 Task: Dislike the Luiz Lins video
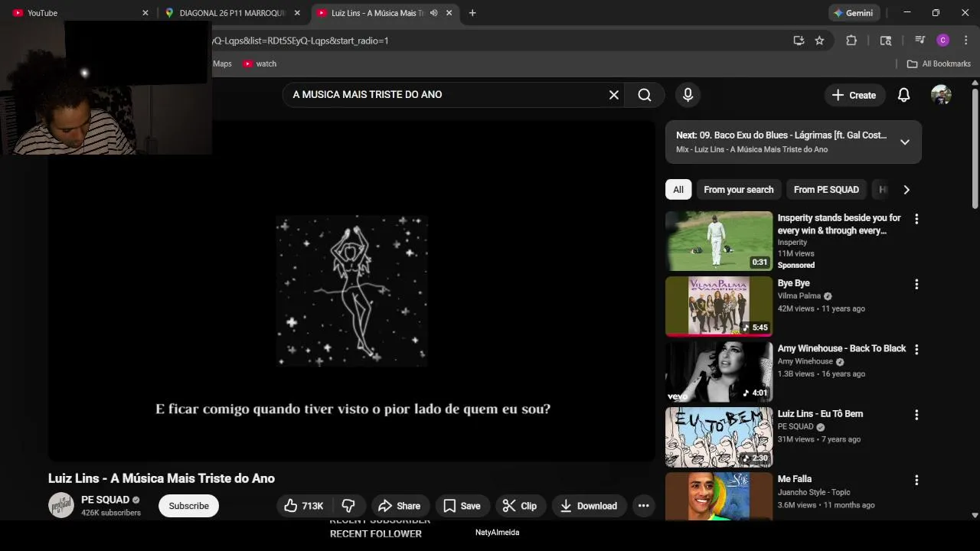tap(348, 506)
